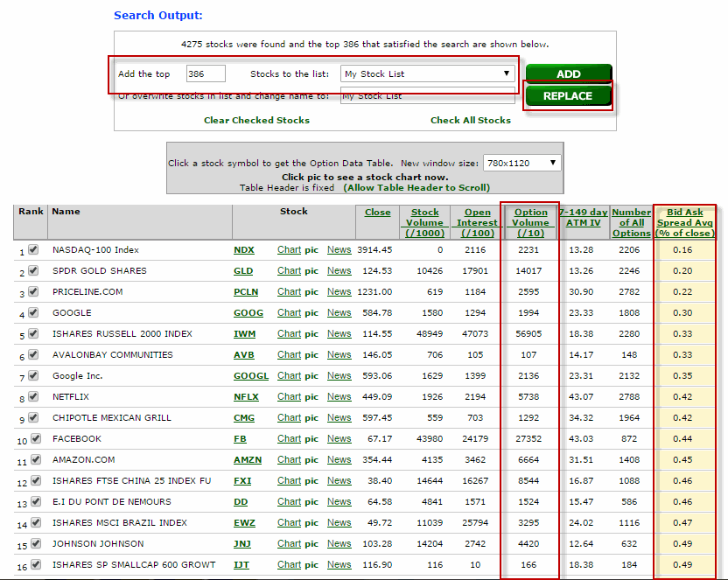Toggle CHIPOTLE MEXICAN GRILL checkbox
This screenshot has height=580, width=728.
click(x=33, y=417)
